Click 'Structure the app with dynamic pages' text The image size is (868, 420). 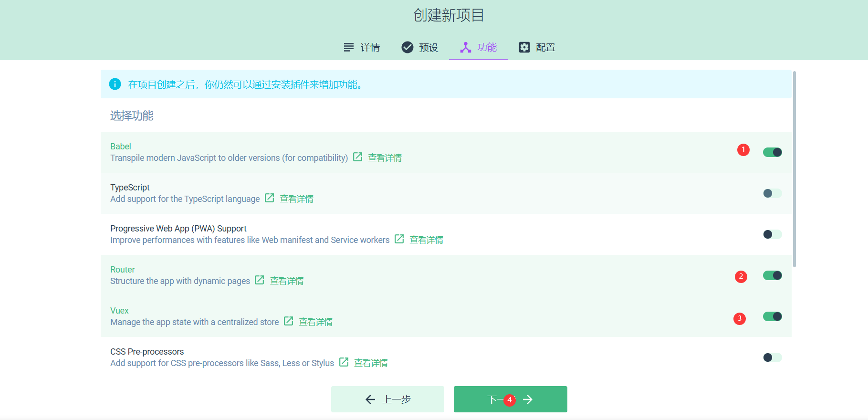click(x=180, y=281)
